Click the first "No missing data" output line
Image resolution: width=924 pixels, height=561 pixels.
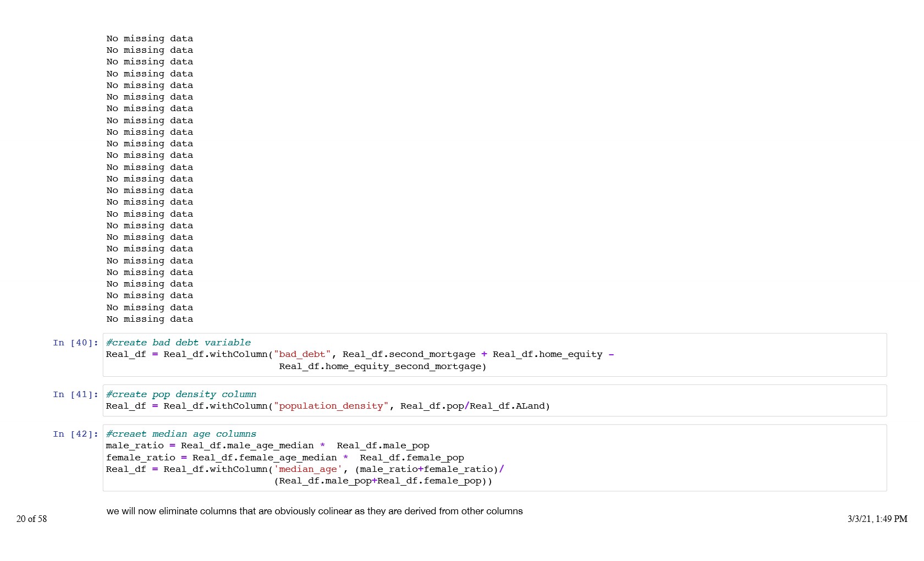click(150, 38)
